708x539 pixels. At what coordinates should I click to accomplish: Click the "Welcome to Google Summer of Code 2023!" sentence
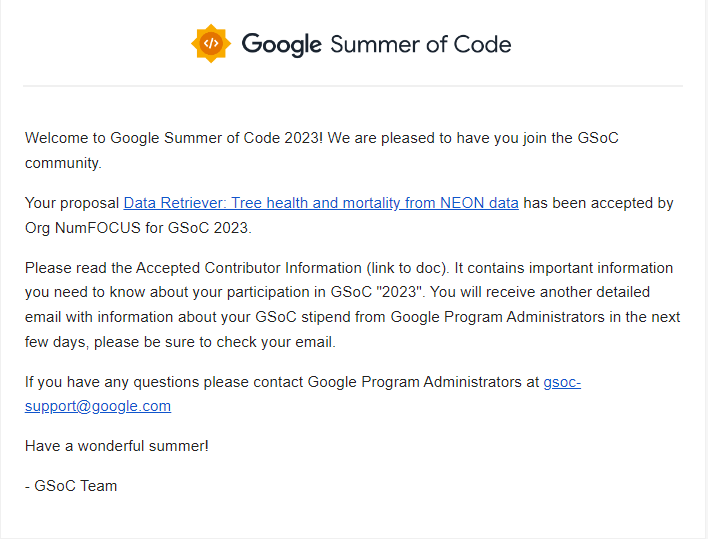point(174,138)
